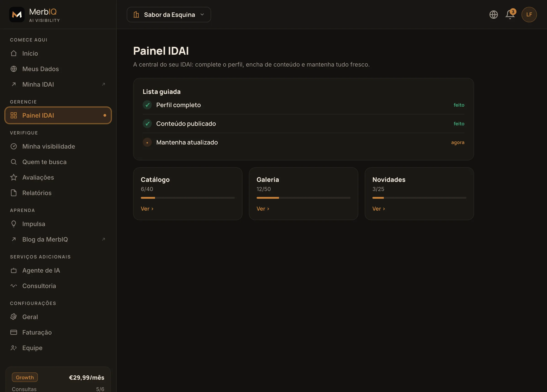547x392 pixels.
Task: Open Blog da MerbIQ menu item
Action: click(x=58, y=239)
